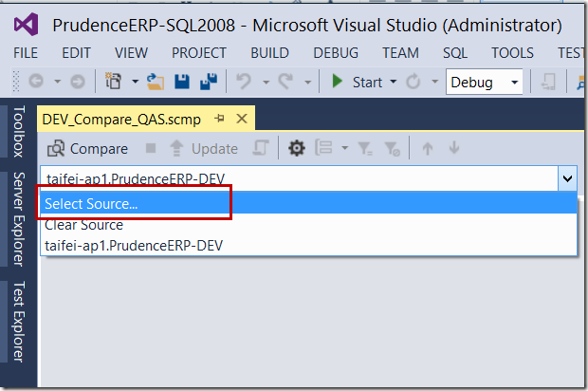Expand the navigate backward history dropdown
588x391 pixels.
click(57, 81)
